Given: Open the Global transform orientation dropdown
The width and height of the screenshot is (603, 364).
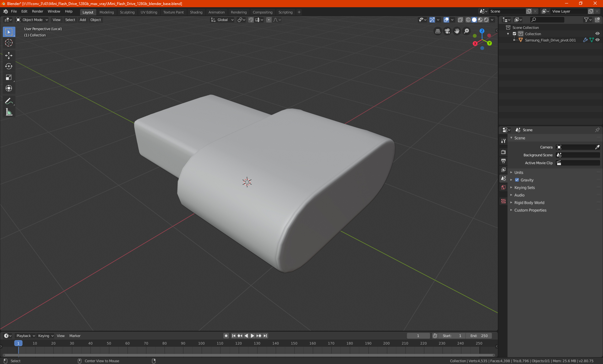Looking at the screenshot, I should [222, 20].
